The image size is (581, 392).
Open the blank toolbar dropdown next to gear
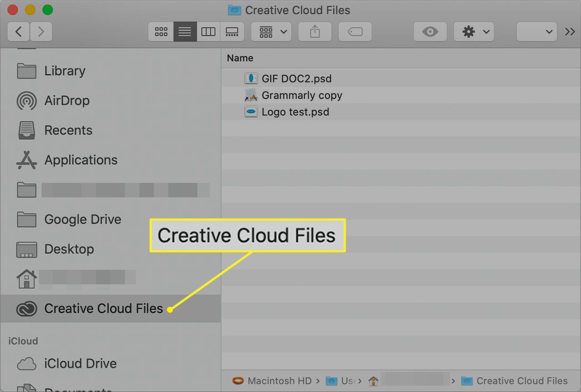[x=537, y=32]
